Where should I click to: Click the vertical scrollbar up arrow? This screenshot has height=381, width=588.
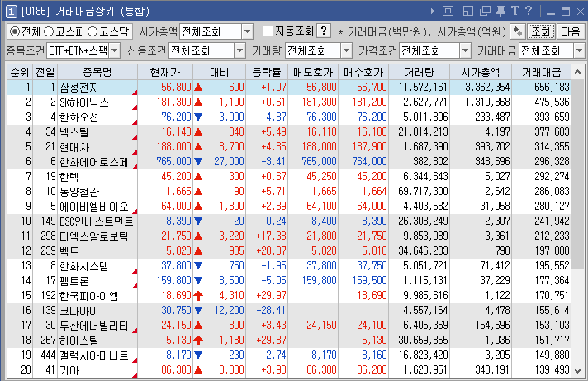pyautogui.click(x=577, y=72)
